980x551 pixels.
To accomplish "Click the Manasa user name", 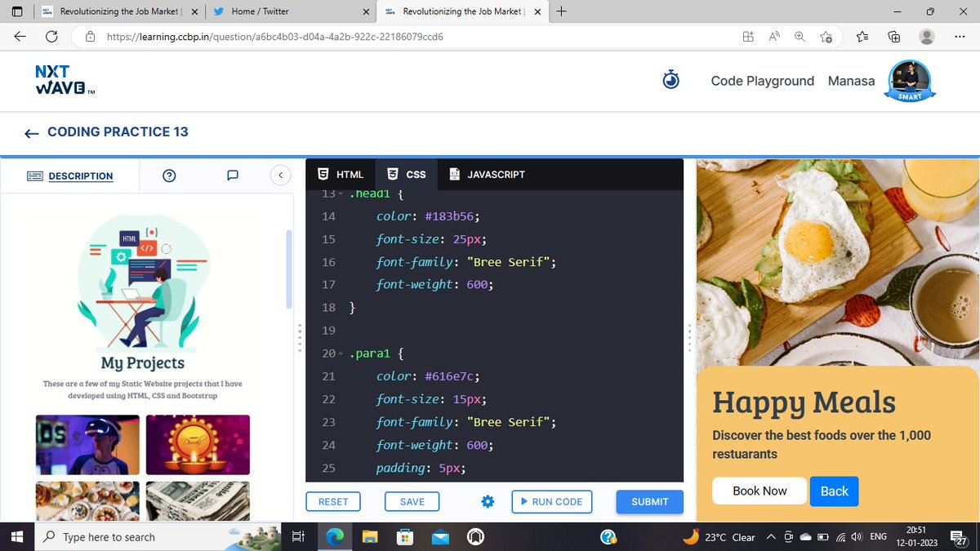I will [x=851, y=81].
